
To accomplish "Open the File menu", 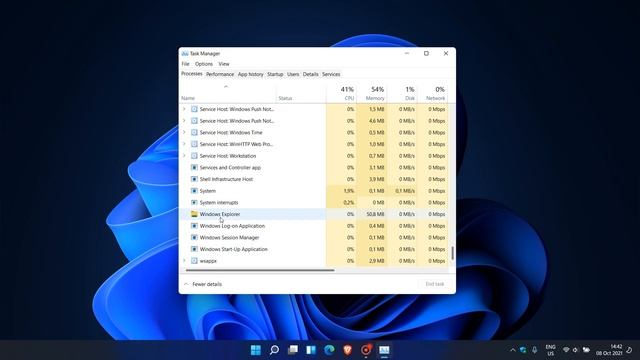I will 185,64.
